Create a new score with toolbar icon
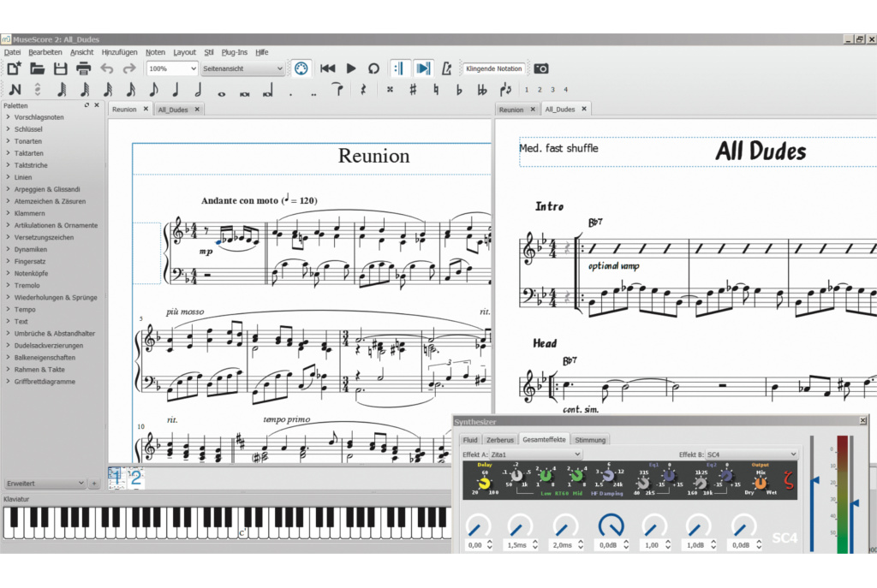 [x=14, y=68]
